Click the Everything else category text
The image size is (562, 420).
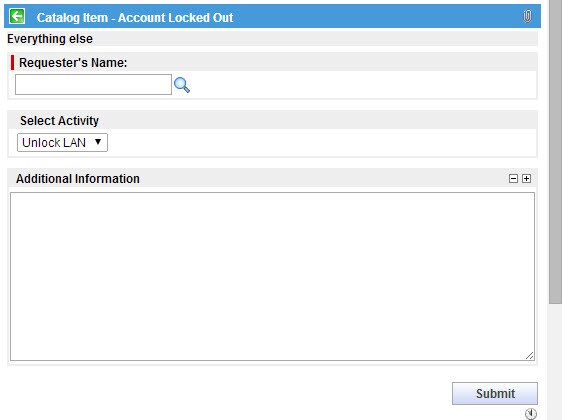(50, 39)
